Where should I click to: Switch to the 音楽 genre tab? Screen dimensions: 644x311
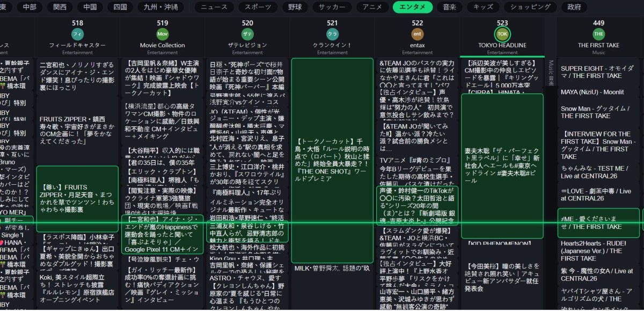coord(450,7)
